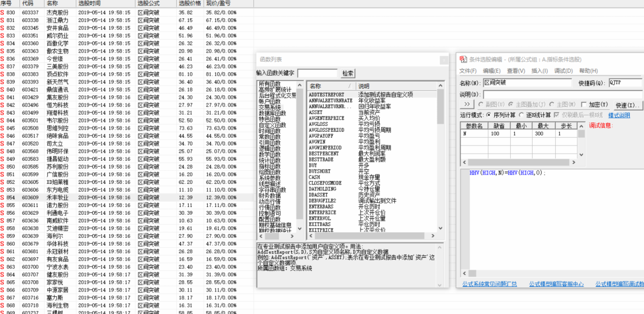644x314 pixels.
Task: Click the 名称(N) field containing 区间突破
Action: click(527, 83)
